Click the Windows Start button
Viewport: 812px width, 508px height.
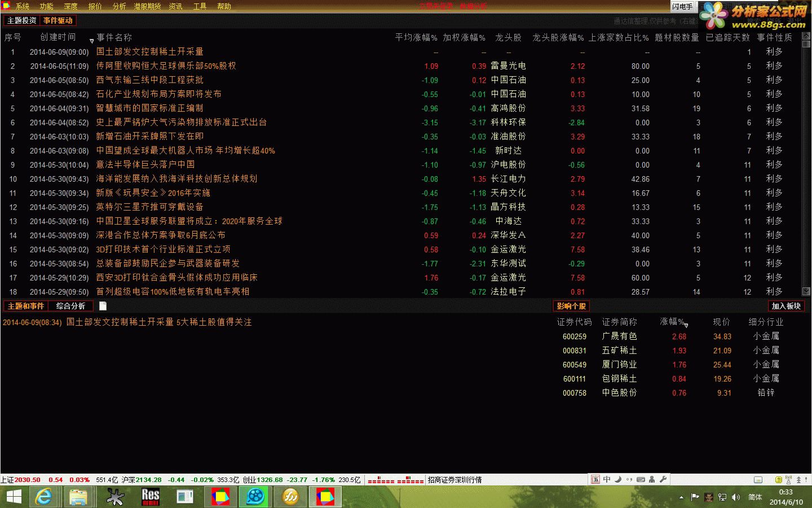pos(14,497)
